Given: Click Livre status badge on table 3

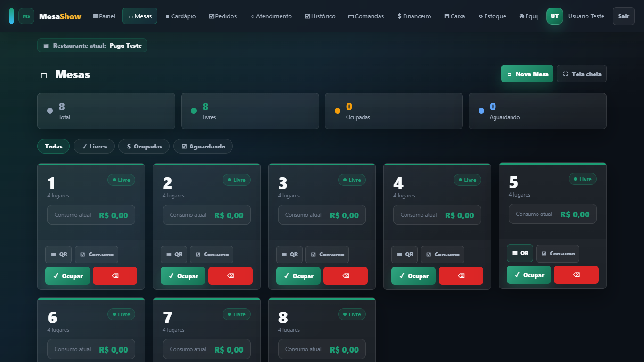Looking at the screenshot, I should pyautogui.click(x=352, y=180).
